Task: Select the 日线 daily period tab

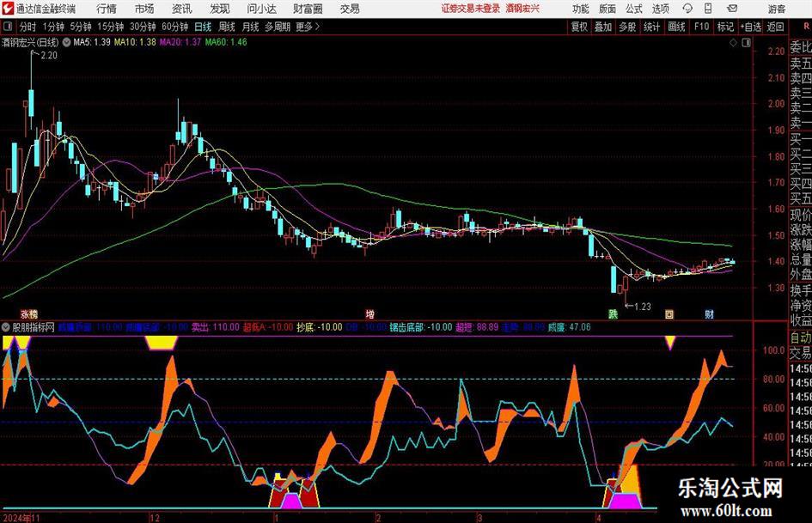Action: 203,27
